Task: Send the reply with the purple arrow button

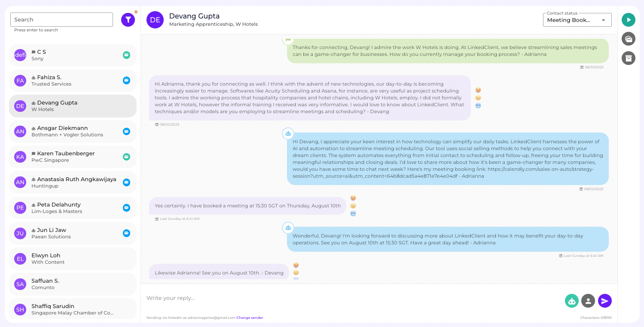Action: tap(605, 301)
